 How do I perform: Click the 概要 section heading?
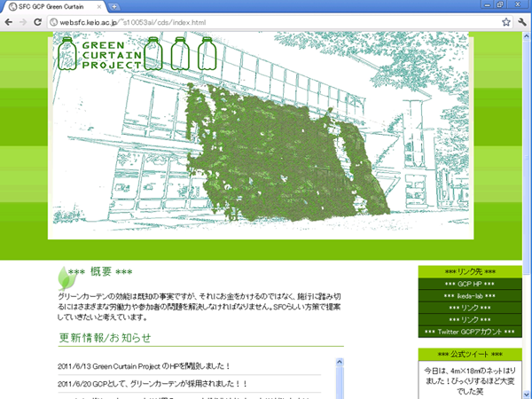click(100, 272)
